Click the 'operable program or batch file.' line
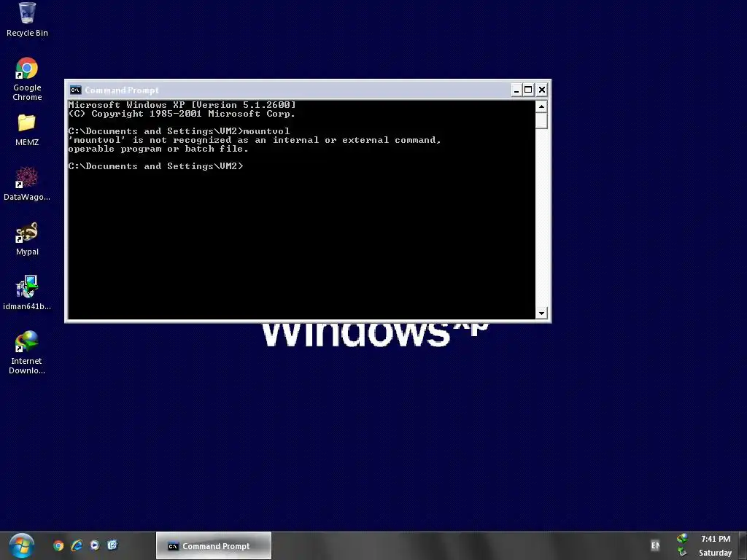 point(158,149)
